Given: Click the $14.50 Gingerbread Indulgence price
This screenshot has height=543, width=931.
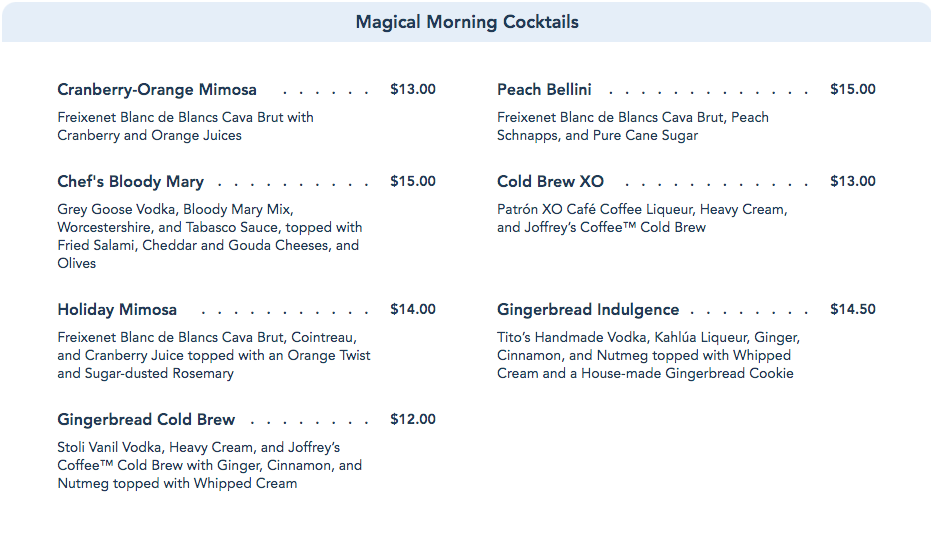Looking at the screenshot, I should pos(853,310).
